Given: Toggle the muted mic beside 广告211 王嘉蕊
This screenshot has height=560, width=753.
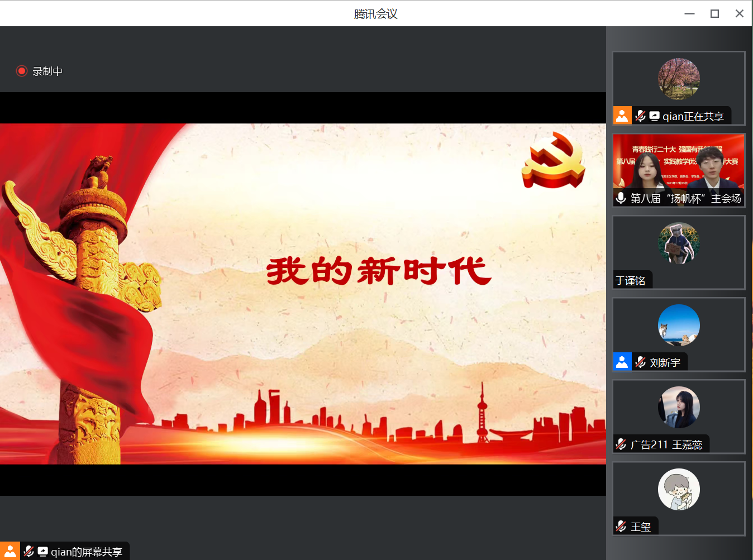Looking at the screenshot, I should (x=620, y=444).
